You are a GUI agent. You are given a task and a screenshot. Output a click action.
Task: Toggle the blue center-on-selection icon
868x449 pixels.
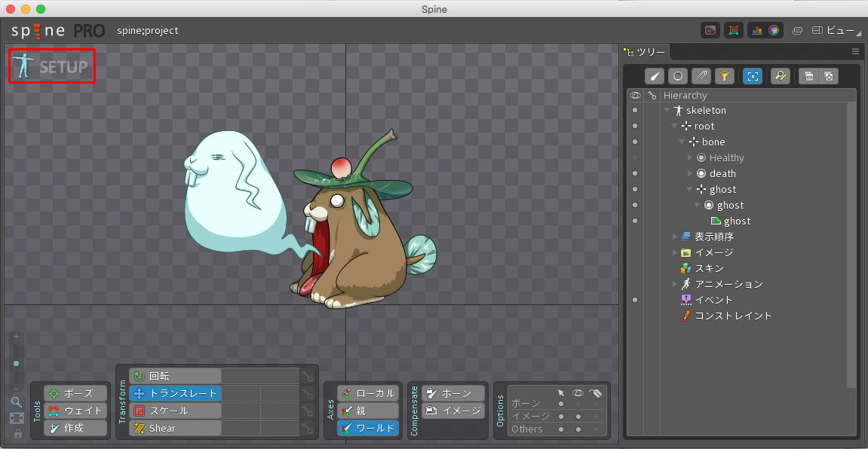coord(753,76)
